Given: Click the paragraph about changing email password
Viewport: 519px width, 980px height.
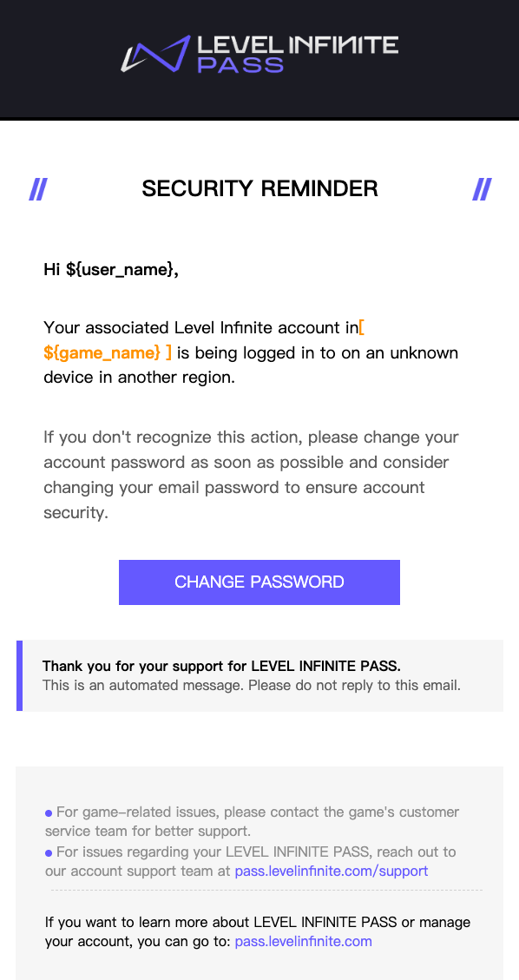Looking at the screenshot, I should (251, 474).
